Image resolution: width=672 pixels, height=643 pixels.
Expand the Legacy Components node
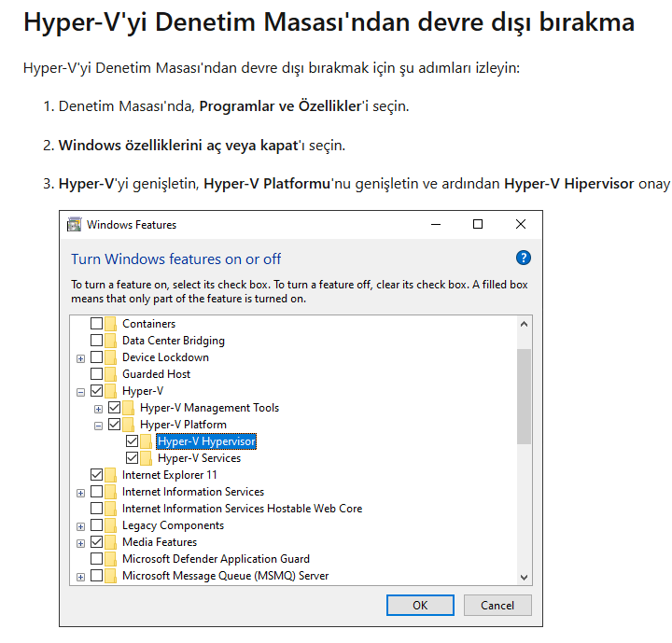tap(80, 527)
